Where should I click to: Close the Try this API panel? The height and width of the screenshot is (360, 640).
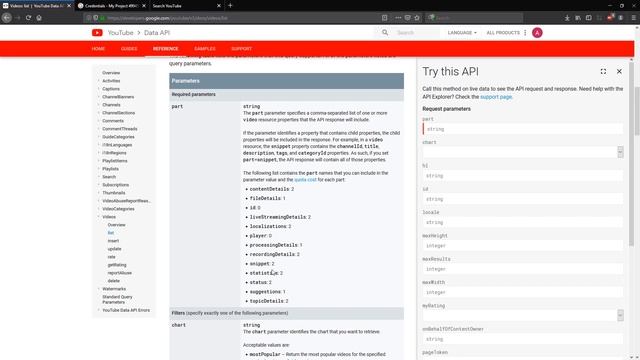tap(619, 71)
